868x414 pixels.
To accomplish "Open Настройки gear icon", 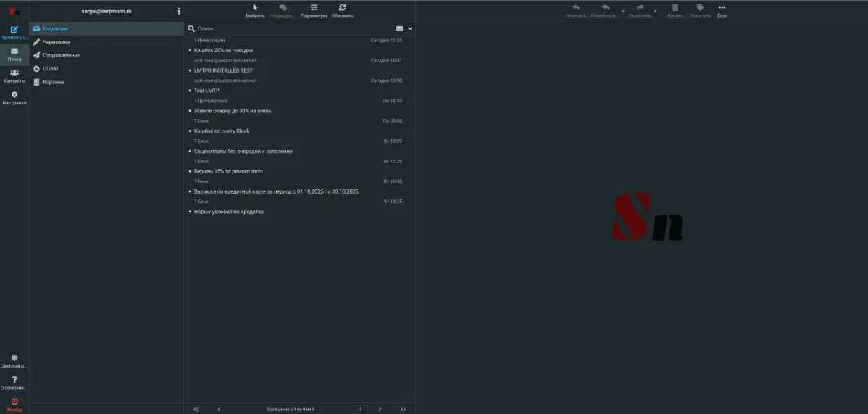I will [x=14, y=95].
